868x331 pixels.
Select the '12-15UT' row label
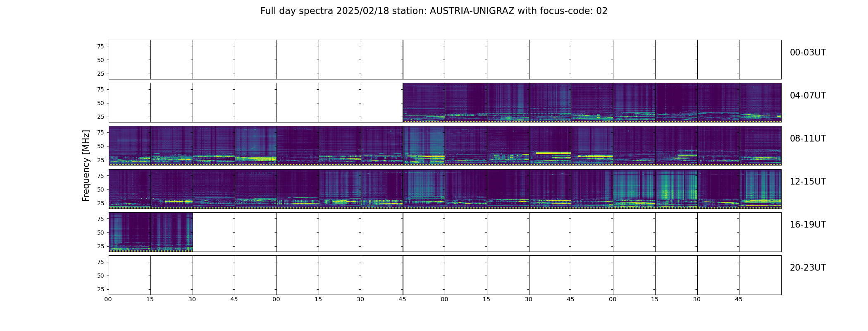point(808,182)
